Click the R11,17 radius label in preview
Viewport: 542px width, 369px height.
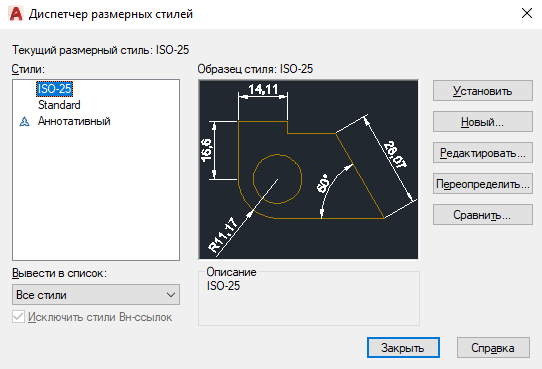tap(223, 235)
